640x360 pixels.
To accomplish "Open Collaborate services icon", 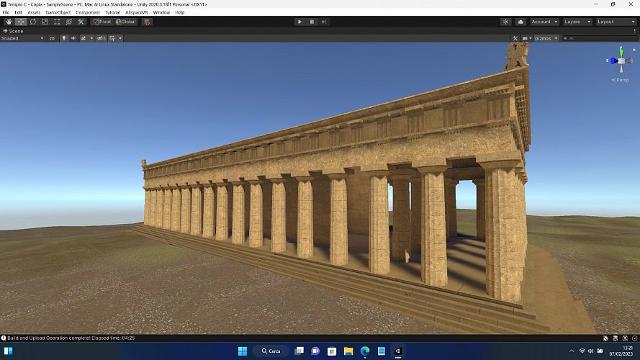I will click(x=505, y=22).
